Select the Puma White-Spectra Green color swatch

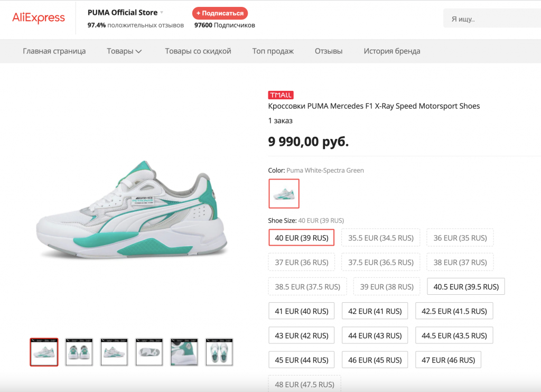284,193
